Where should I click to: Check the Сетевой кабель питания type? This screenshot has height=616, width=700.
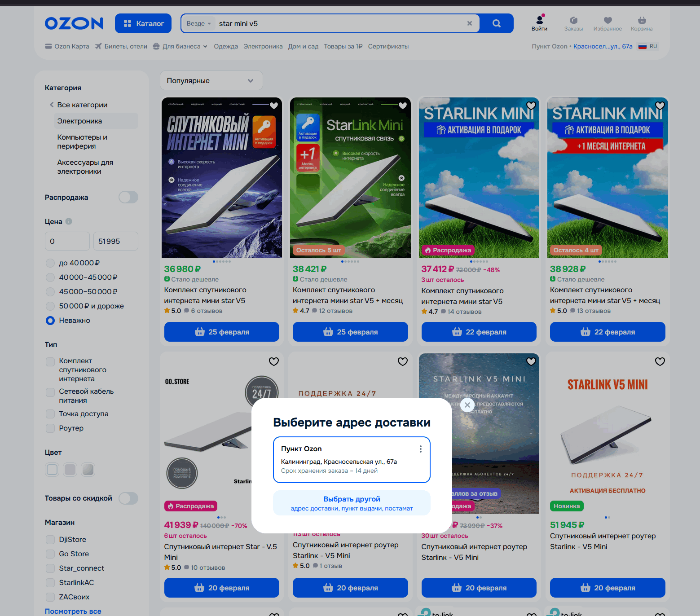[x=50, y=392]
